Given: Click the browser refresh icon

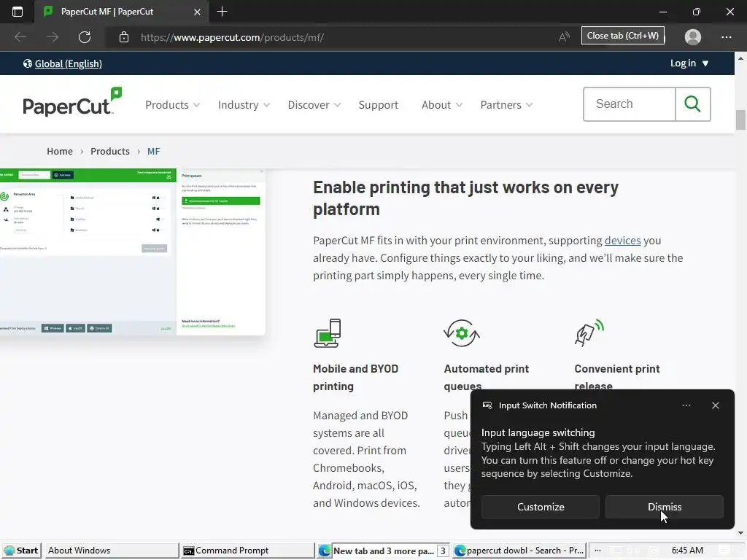Looking at the screenshot, I should pyautogui.click(x=85, y=37).
